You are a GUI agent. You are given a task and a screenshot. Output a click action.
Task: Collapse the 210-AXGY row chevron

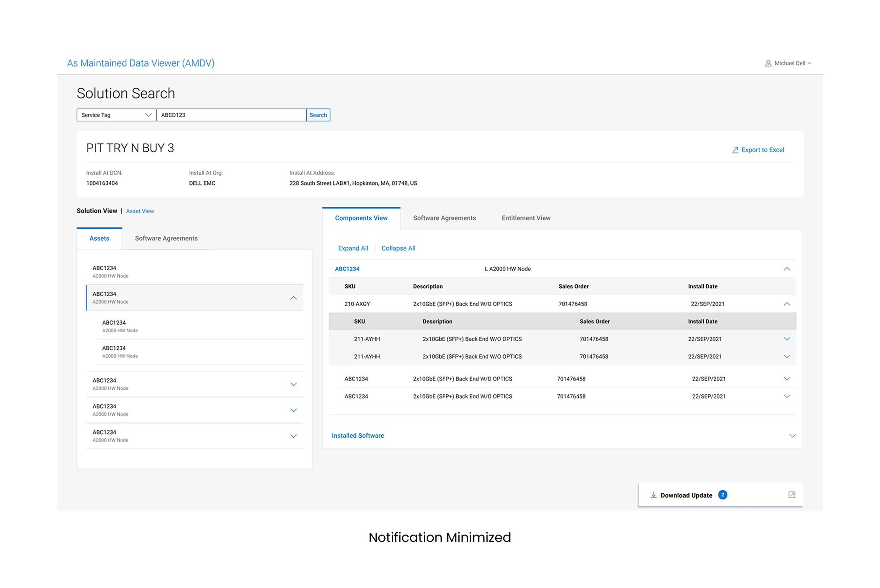tap(787, 304)
